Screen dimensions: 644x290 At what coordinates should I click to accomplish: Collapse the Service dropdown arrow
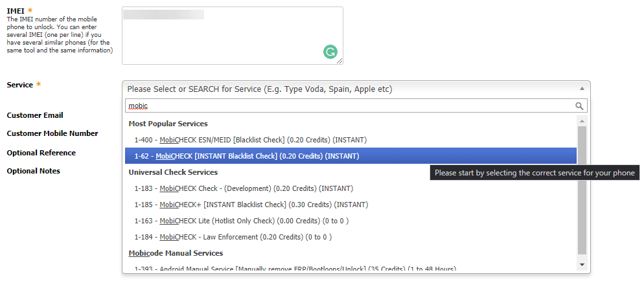click(582, 89)
